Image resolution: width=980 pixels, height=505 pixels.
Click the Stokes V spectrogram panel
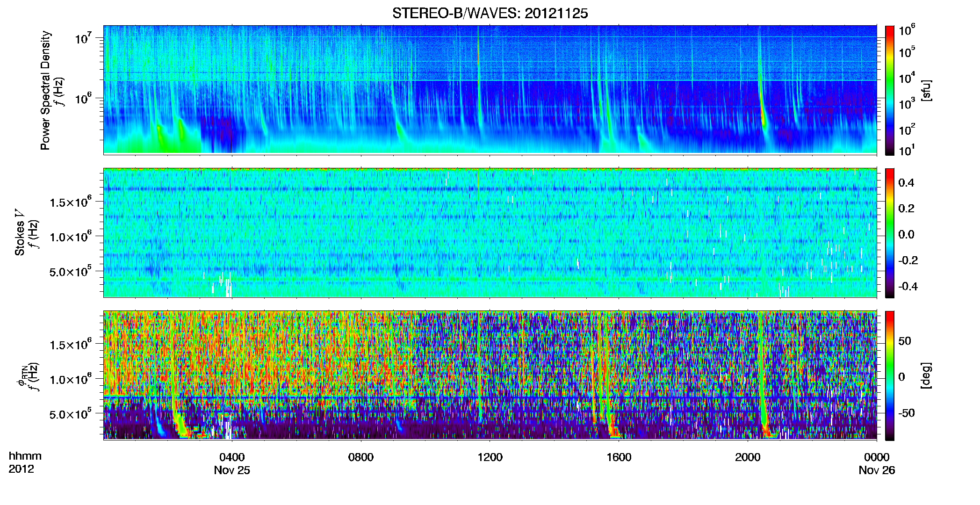point(490,233)
